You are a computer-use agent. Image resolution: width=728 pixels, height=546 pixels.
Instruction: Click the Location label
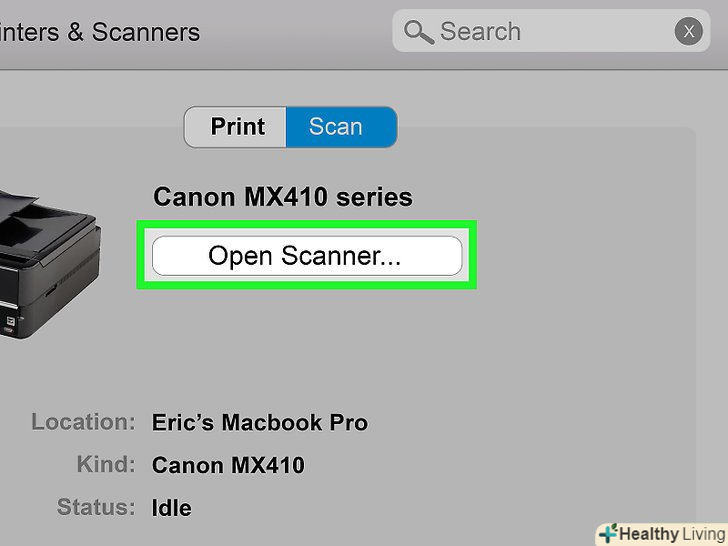click(83, 422)
